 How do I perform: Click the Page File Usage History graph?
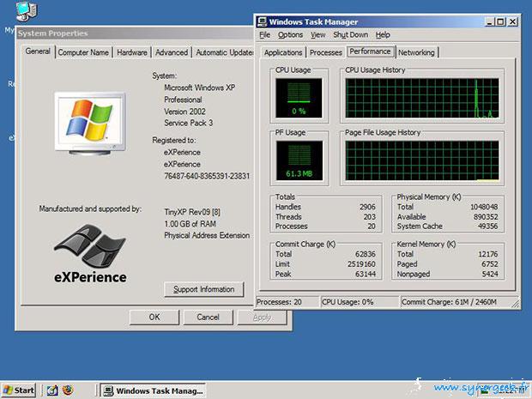click(x=422, y=160)
